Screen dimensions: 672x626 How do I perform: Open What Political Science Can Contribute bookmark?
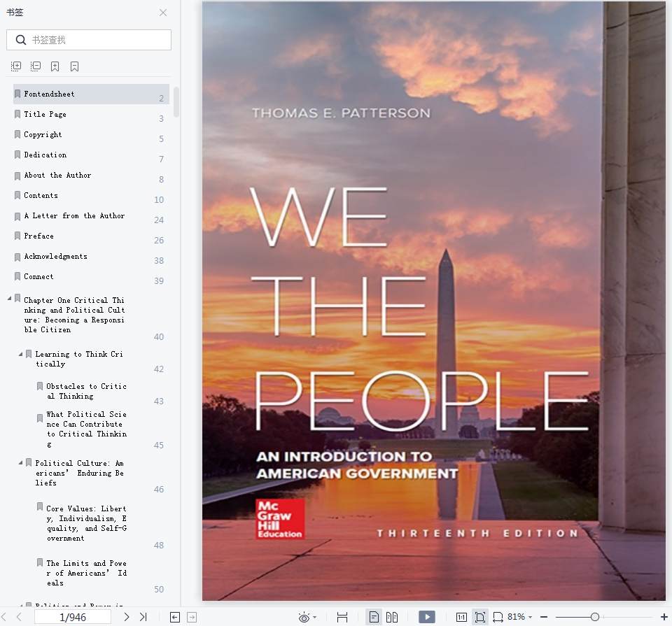point(86,429)
